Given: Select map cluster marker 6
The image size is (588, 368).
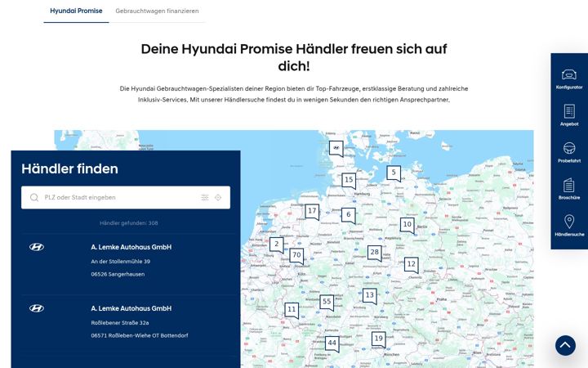Looking at the screenshot, I should pos(349,215).
